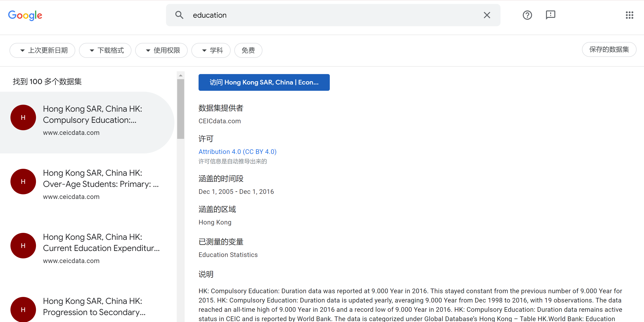Image resolution: width=644 pixels, height=322 pixels.
Task: Open the help question mark icon
Action: pyautogui.click(x=527, y=15)
